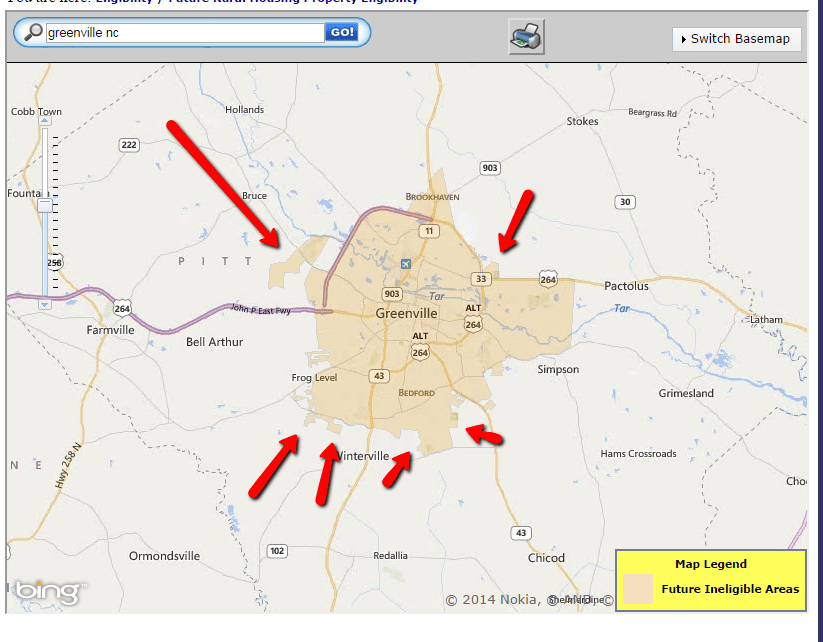The image size is (823, 642).
Task: Click the route 30 shield marker
Action: pyautogui.click(x=625, y=202)
